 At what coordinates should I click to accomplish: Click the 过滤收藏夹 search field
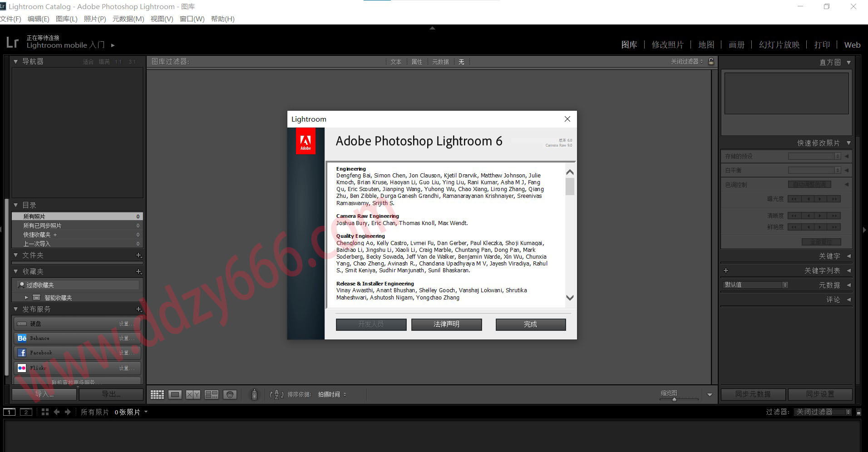point(78,285)
